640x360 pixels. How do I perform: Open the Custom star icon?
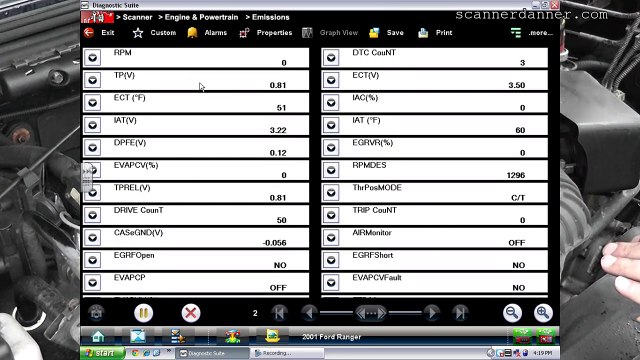click(138, 33)
